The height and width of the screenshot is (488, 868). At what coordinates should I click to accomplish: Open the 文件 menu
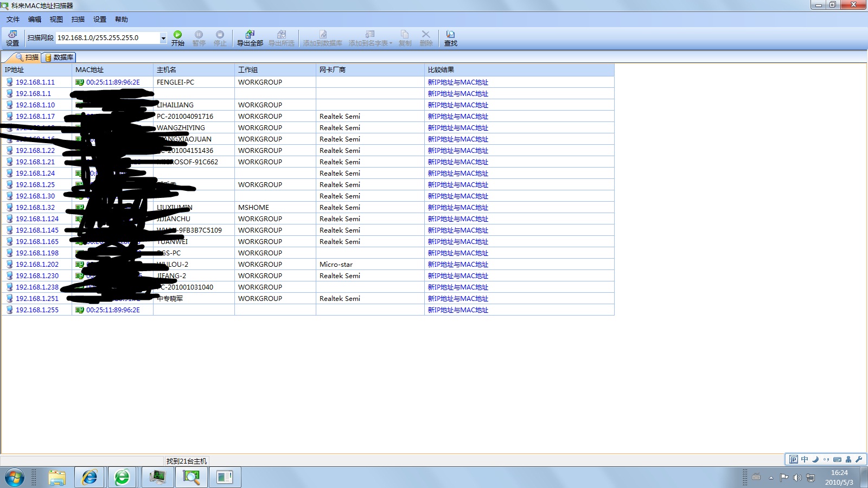pyautogui.click(x=13, y=20)
